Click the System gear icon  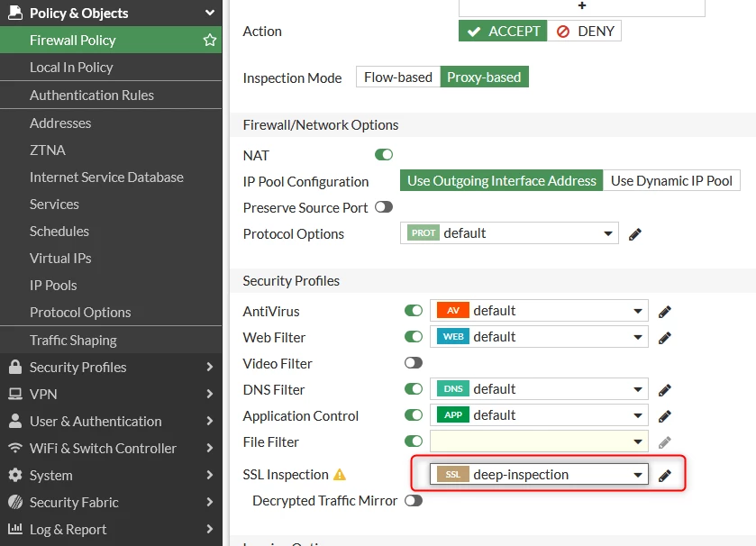pos(15,475)
